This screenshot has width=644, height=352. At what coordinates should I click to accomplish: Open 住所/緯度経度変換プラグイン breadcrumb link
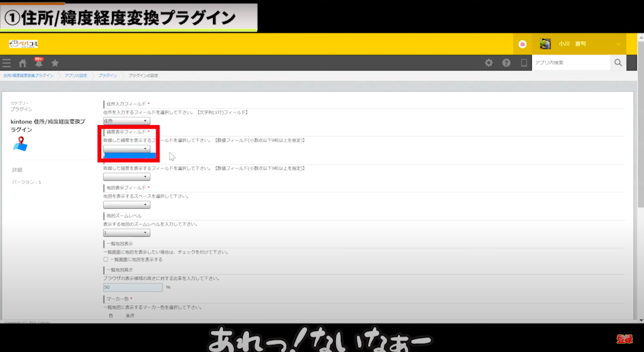28,75
